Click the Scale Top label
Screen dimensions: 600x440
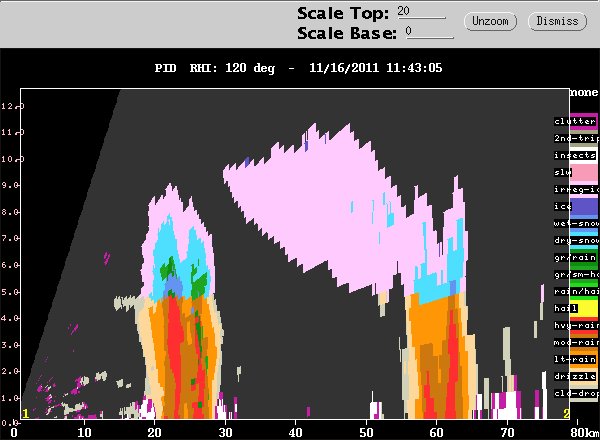[x=343, y=13]
